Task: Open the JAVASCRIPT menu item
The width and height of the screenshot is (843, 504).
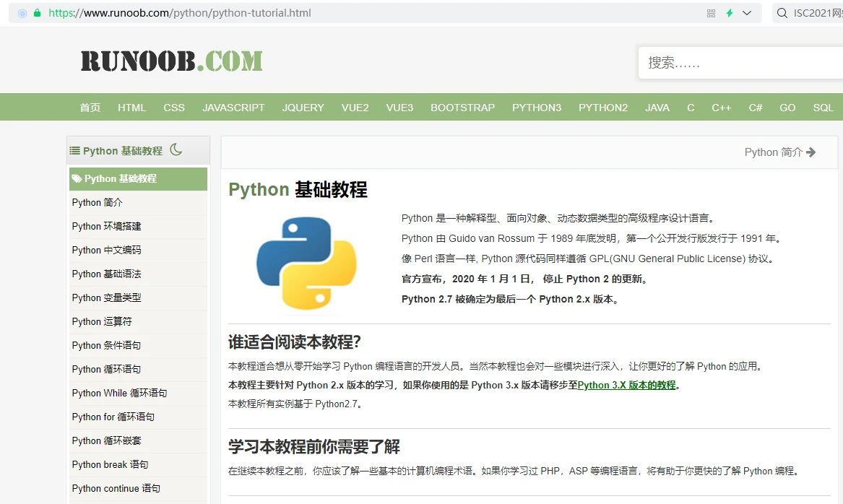Action: pos(233,108)
